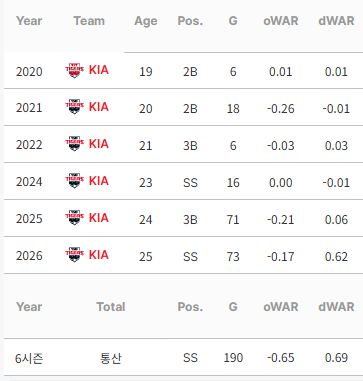Image resolution: width=363 pixels, height=381 pixels.
Task: Sort by the Age column header
Action: click(x=146, y=21)
